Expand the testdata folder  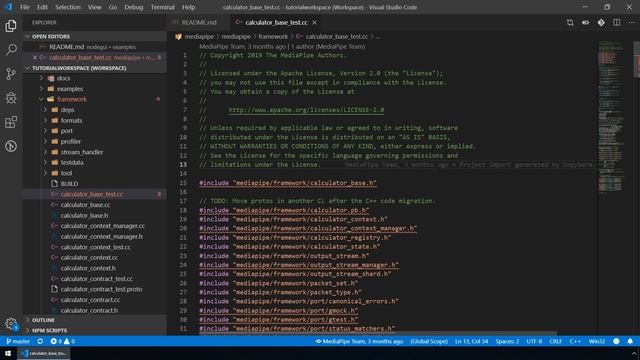(72, 162)
